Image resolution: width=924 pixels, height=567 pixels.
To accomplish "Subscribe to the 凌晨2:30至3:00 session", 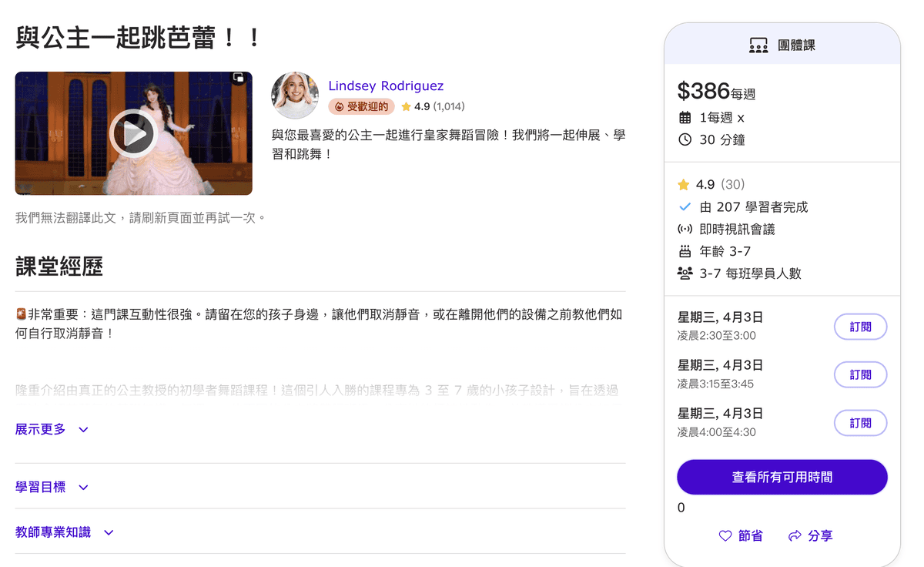I will 860,327.
